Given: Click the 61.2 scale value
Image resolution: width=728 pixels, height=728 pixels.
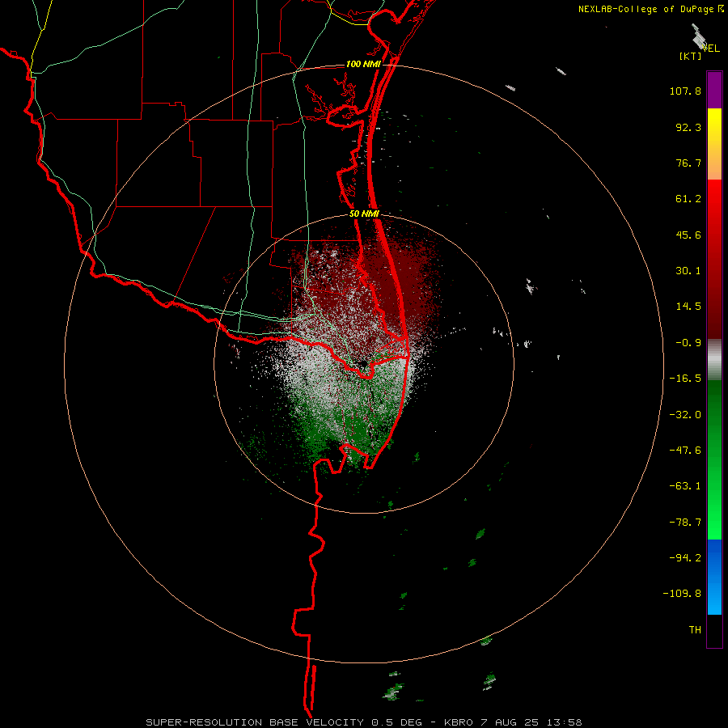Looking at the screenshot, I should 688,199.
